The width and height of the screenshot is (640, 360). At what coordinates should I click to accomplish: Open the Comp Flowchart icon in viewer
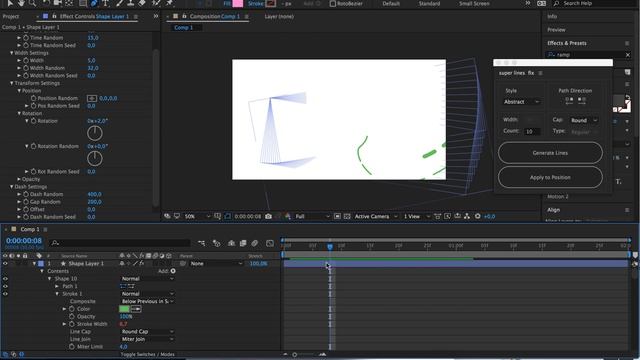467,216
